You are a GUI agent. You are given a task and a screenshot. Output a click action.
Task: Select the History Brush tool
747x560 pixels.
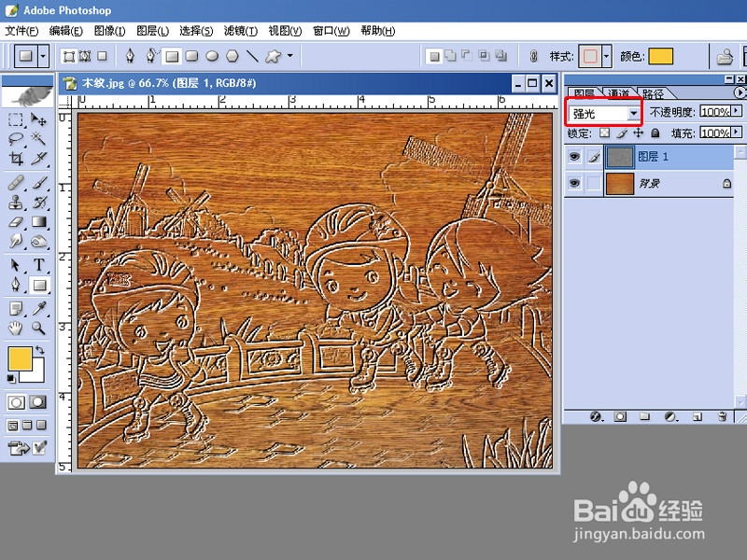pos(38,203)
